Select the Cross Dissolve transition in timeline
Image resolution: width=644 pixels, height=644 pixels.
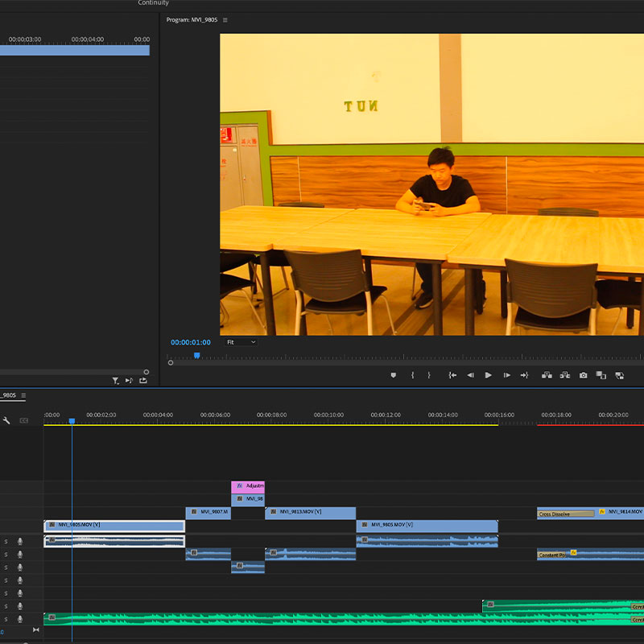tap(565, 514)
